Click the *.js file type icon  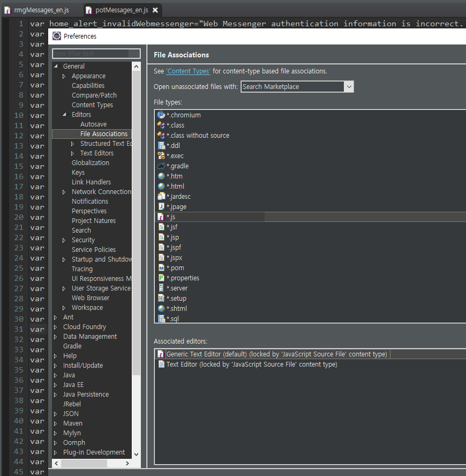[x=161, y=217]
